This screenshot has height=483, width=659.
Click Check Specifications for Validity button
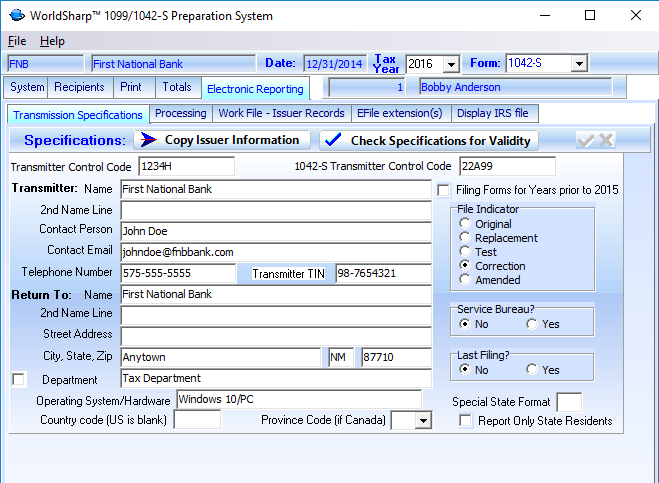(x=429, y=140)
